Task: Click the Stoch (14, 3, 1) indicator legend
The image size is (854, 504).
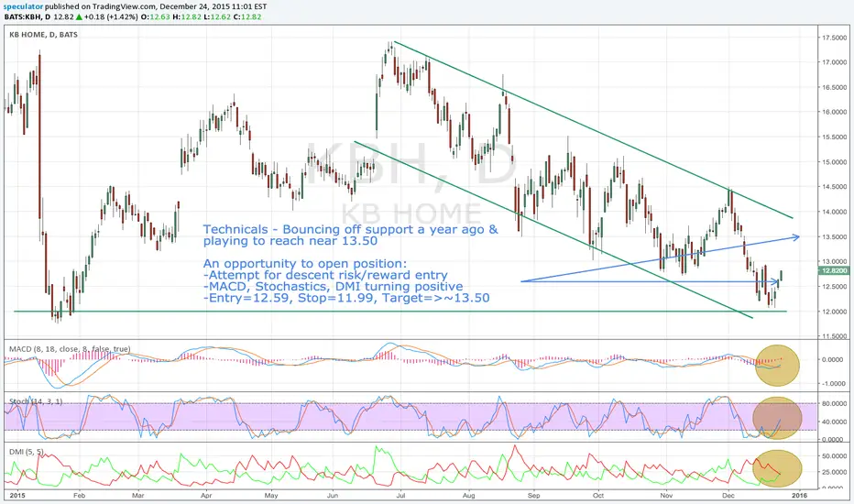Action: point(36,401)
